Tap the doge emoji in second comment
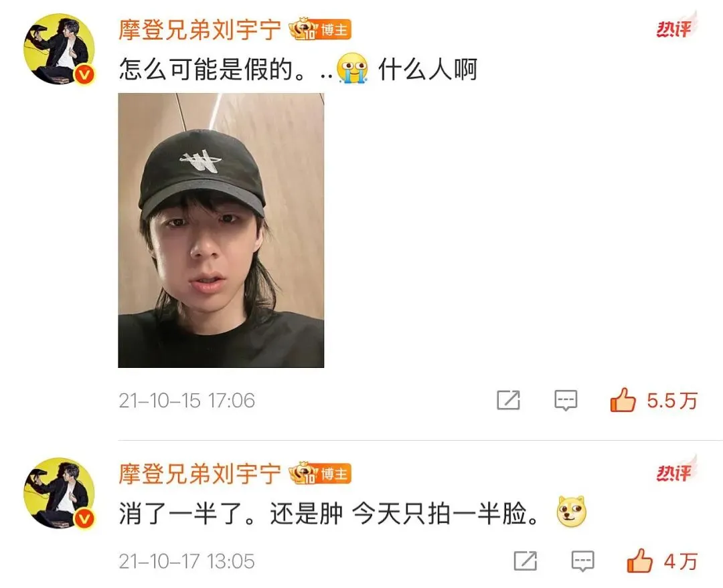 click(571, 512)
